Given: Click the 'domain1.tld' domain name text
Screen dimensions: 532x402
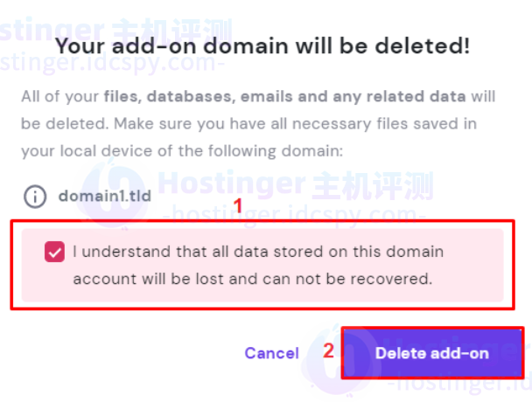Looking at the screenshot, I should click(104, 196).
